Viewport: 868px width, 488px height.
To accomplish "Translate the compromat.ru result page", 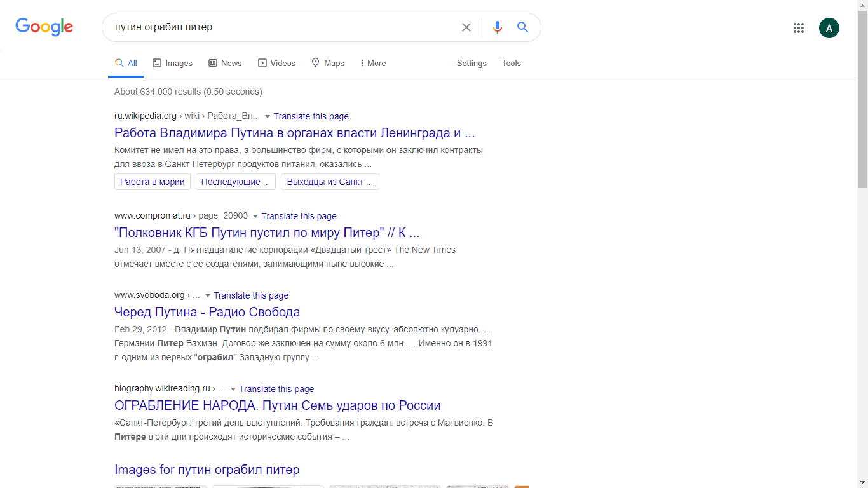I will click(299, 216).
